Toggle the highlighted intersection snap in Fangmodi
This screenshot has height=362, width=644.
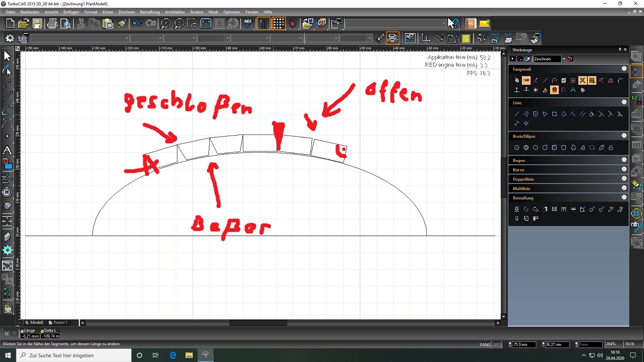(x=582, y=80)
